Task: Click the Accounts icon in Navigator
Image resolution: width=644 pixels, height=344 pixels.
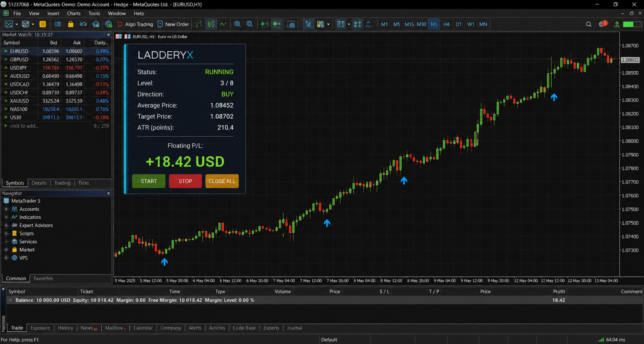Action: point(14,209)
